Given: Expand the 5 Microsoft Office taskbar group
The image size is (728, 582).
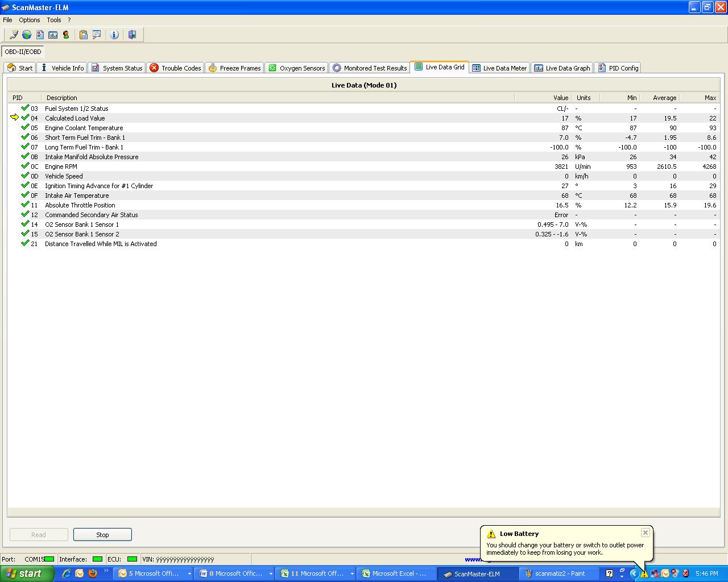Looking at the screenshot, I should [189, 574].
